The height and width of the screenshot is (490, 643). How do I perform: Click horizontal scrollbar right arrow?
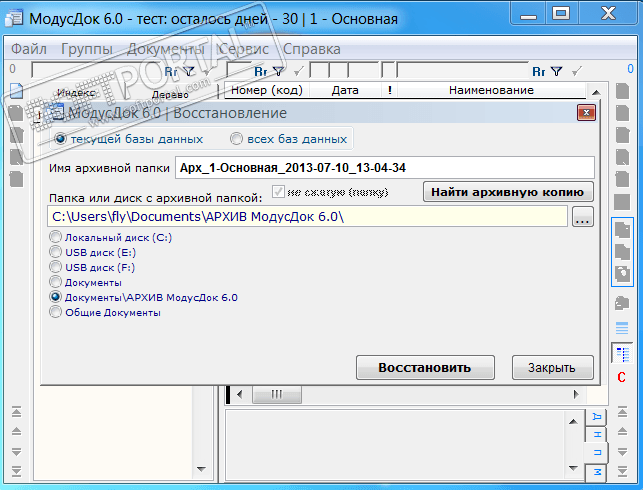tap(577, 394)
